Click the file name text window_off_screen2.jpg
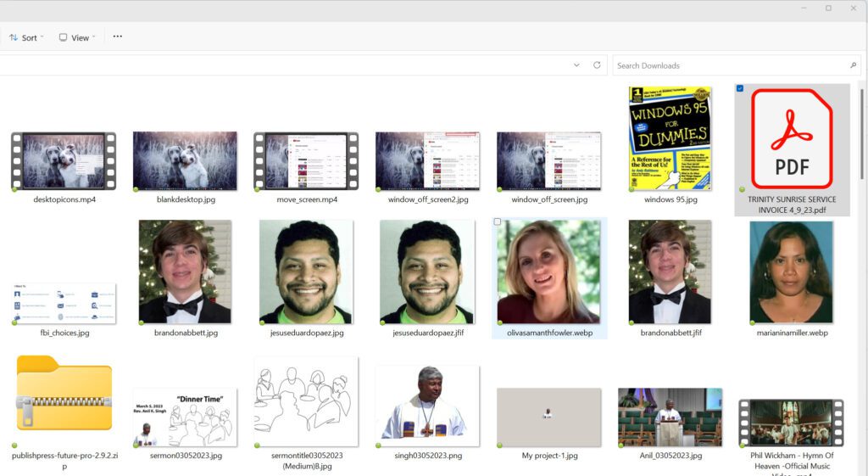The height and width of the screenshot is (476, 868). pyautogui.click(x=428, y=199)
